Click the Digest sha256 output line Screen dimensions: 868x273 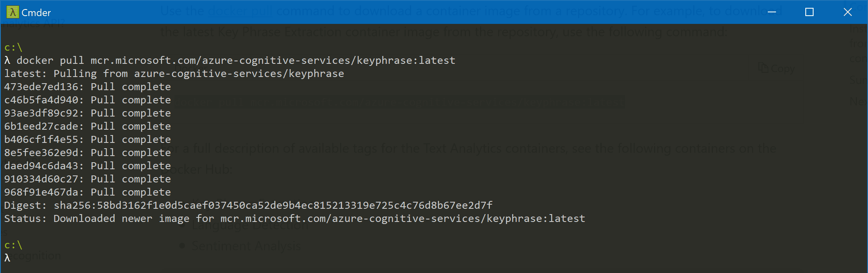(x=248, y=205)
